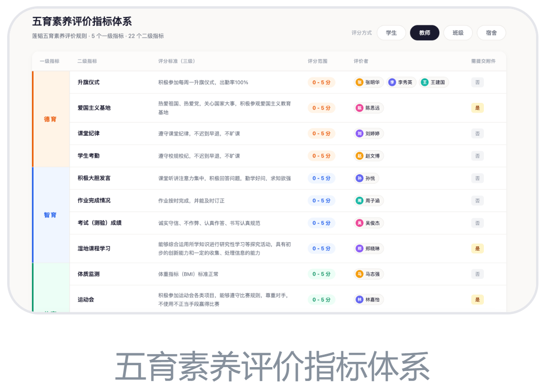
Task: Click evaluator chip 王建国
Action: pyautogui.click(x=433, y=82)
